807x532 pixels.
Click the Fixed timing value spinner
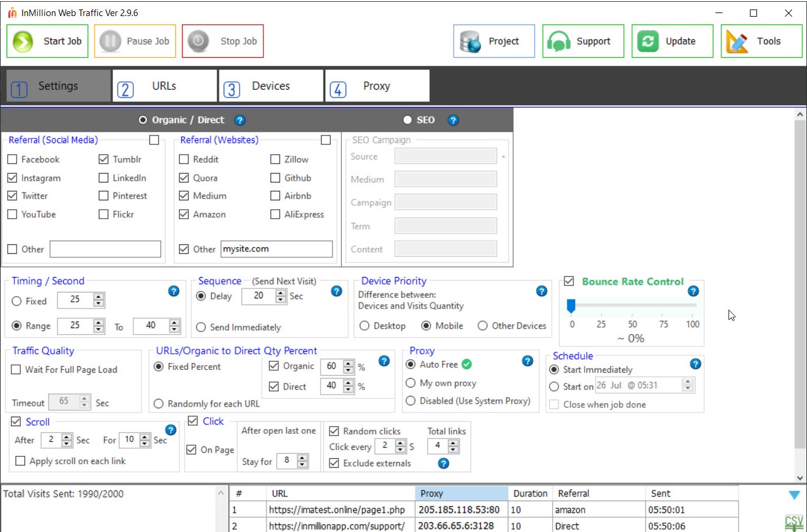pyautogui.click(x=99, y=300)
